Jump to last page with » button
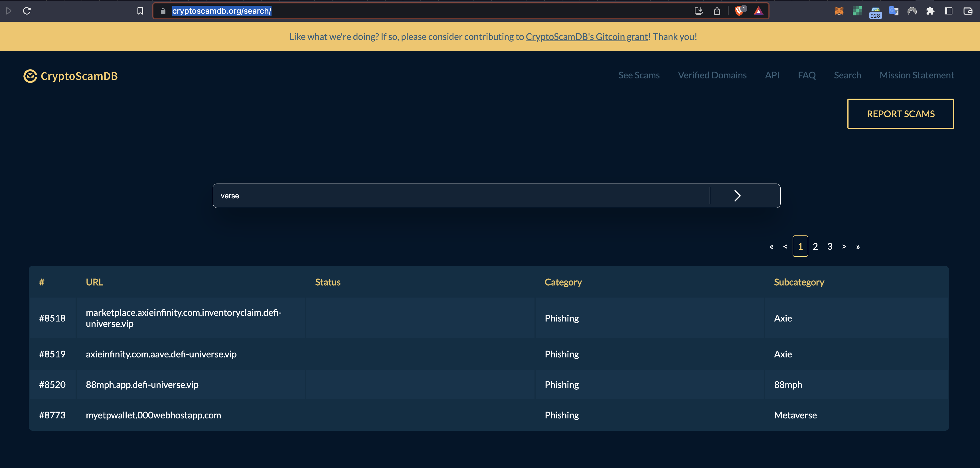 pos(858,247)
